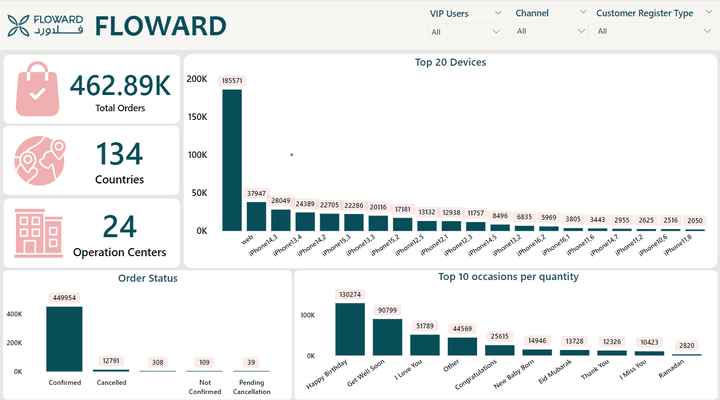Click the Floward butterfly logo icon
The image size is (720, 400).
[18, 25]
